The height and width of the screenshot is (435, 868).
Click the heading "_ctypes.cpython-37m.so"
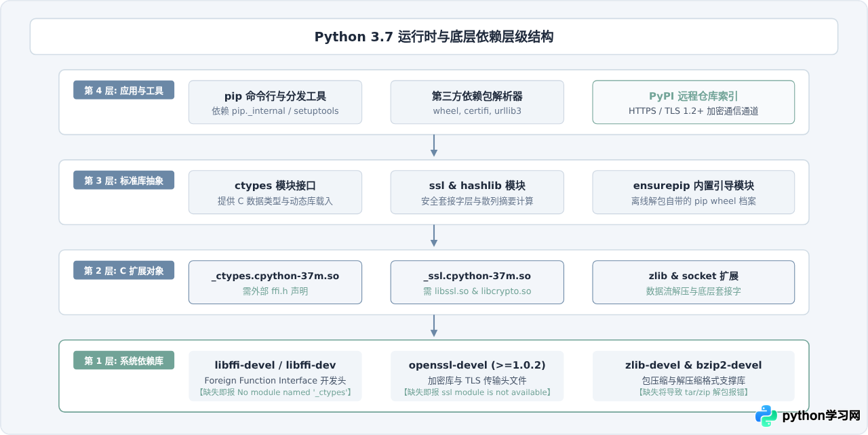(x=275, y=276)
